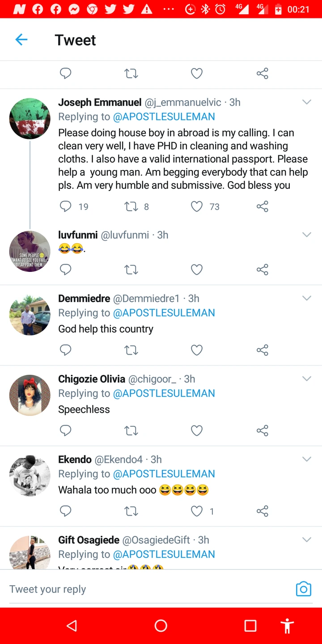
Task: Like Ekendo's tweet with 1 like
Action: (197, 511)
